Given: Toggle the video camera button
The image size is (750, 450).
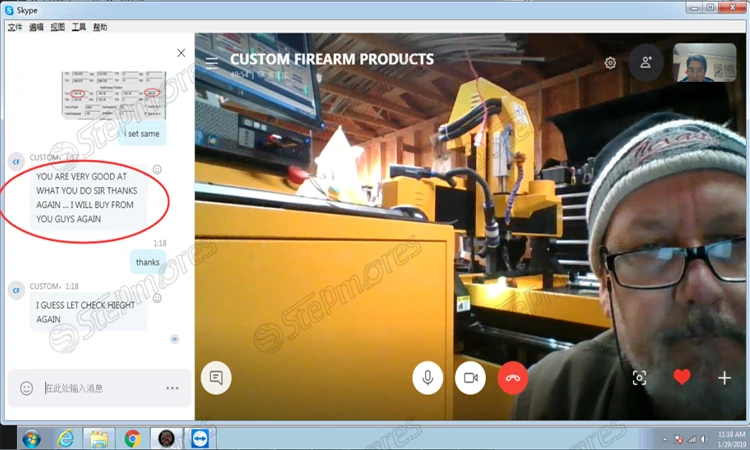Looking at the screenshot, I should pyautogui.click(x=470, y=377).
